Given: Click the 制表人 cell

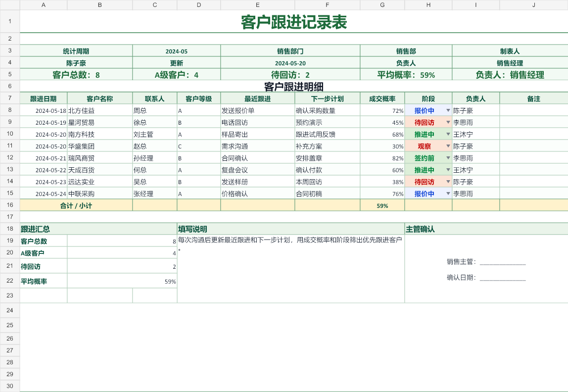Looking at the screenshot, I should click(510, 51).
